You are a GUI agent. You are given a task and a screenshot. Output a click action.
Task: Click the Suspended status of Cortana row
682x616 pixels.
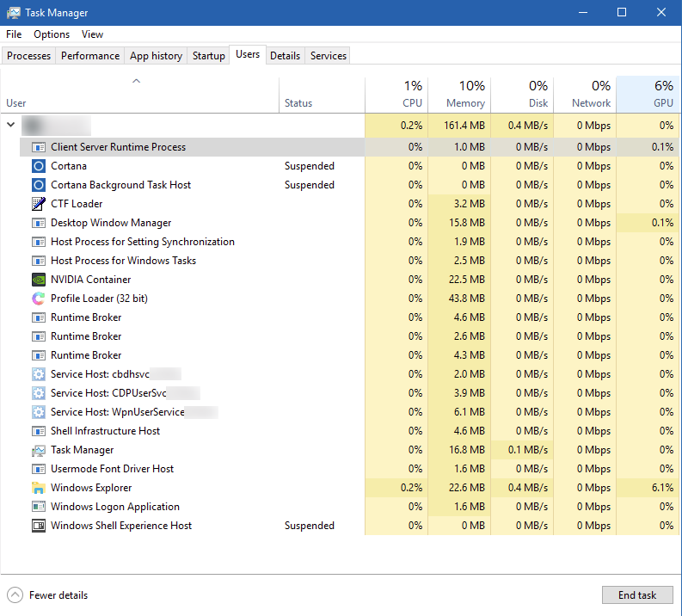click(x=310, y=166)
